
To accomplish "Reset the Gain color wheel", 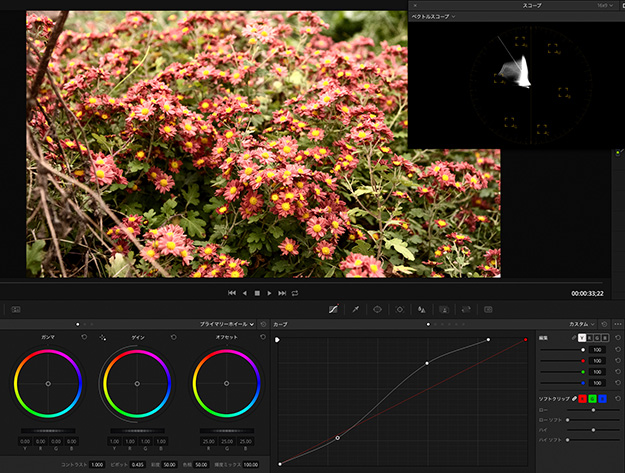I will click(173, 338).
